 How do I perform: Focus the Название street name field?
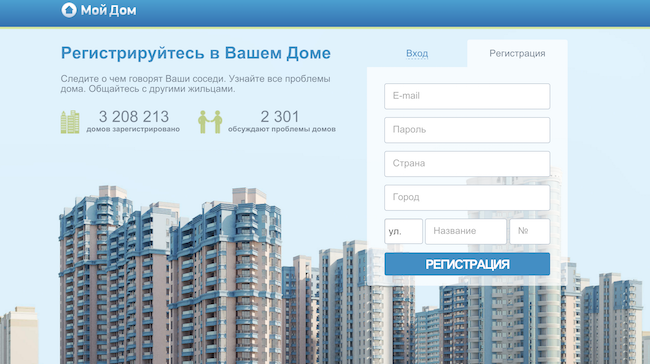click(x=466, y=231)
